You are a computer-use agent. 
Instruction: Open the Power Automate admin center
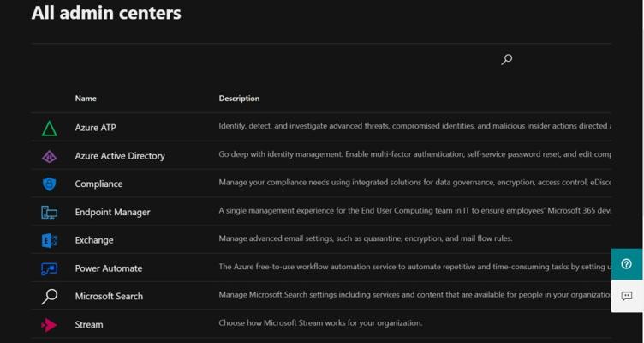[x=109, y=268]
